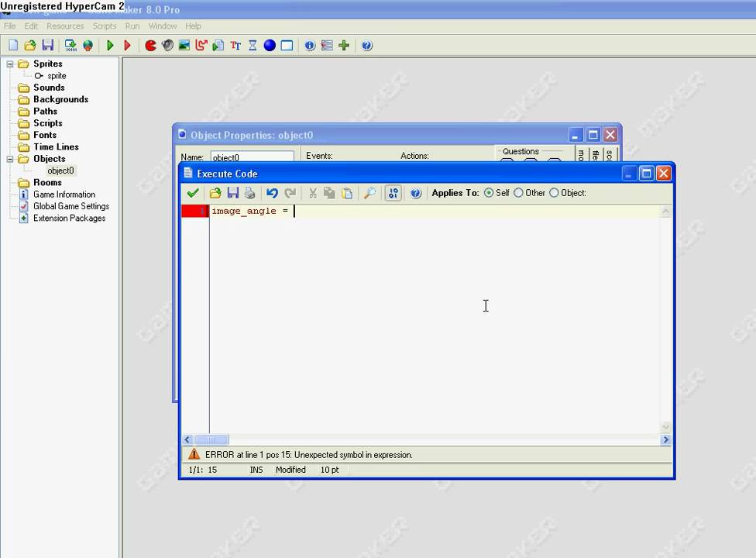Image resolution: width=756 pixels, height=558 pixels.
Task: Create a sprite with Pac-Man icon
Action: pos(150,45)
